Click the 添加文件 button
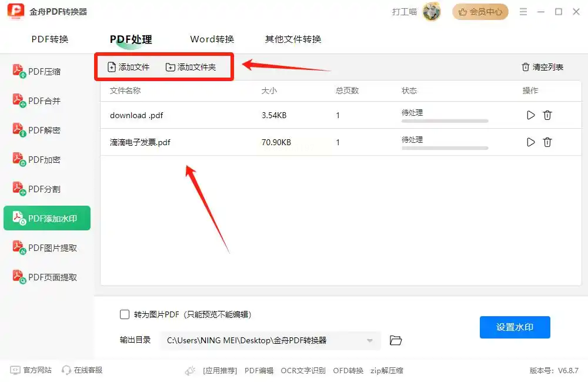 [x=128, y=67]
